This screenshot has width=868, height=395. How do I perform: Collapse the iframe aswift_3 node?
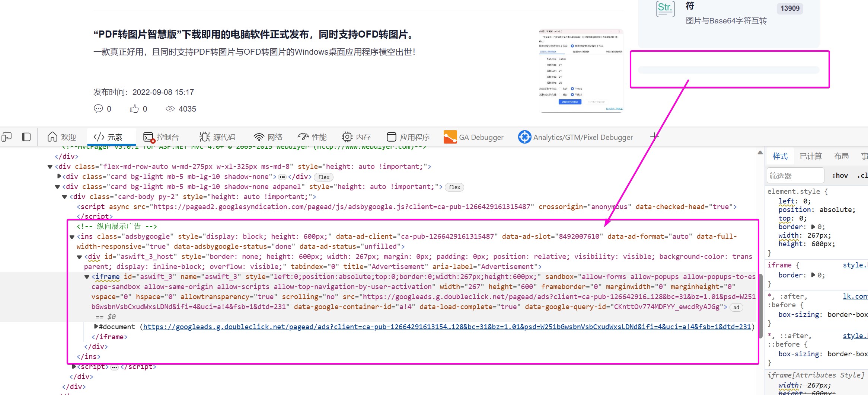coord(87,277)
